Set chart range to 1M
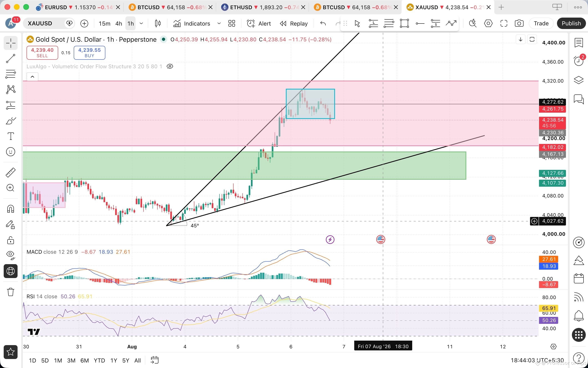The width and height of the screenshot is (588, 368). 58,360
